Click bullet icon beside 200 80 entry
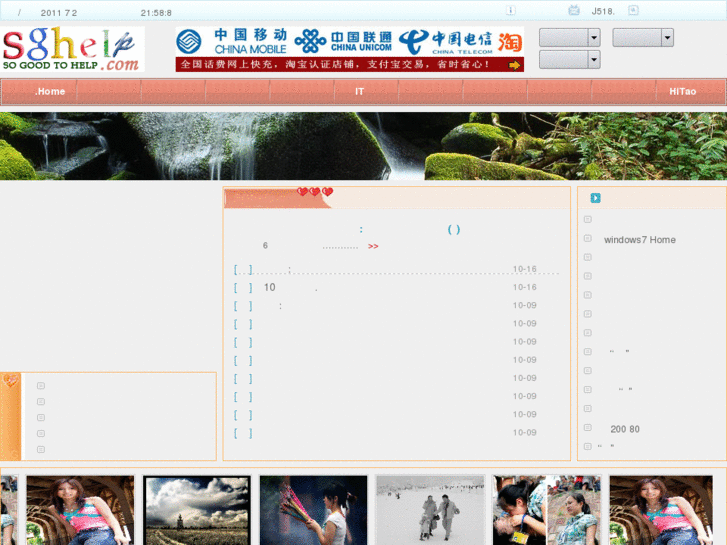This screenshot has width=727, height=545. [x=587, y=428]
